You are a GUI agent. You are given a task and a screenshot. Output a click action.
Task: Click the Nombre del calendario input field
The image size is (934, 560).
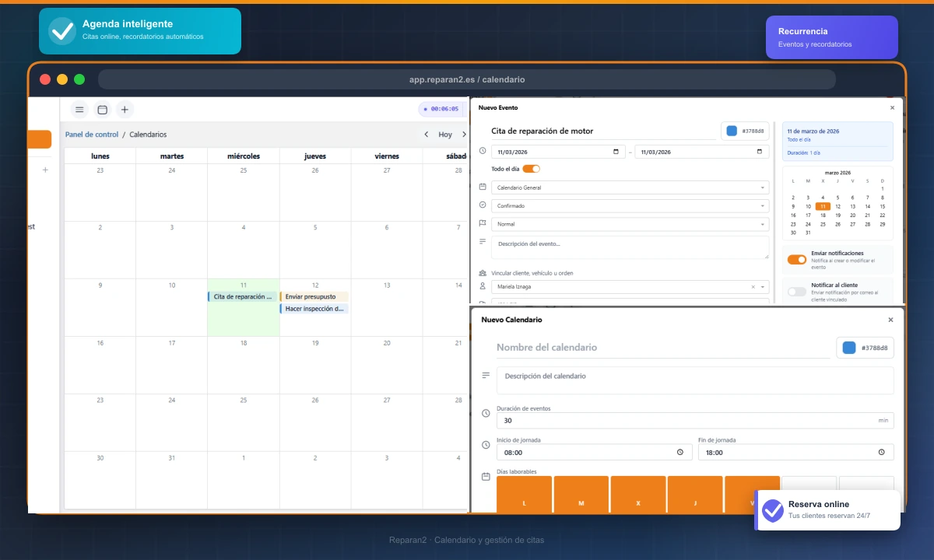[x=662, y=348]
